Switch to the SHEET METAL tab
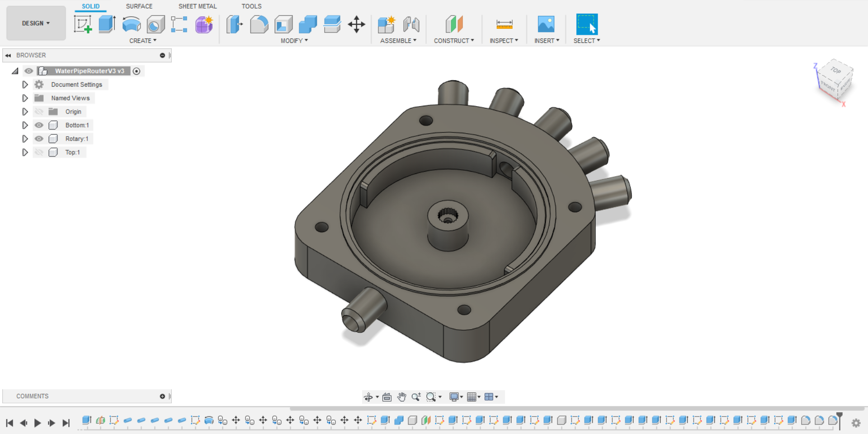 coord(198,6)
